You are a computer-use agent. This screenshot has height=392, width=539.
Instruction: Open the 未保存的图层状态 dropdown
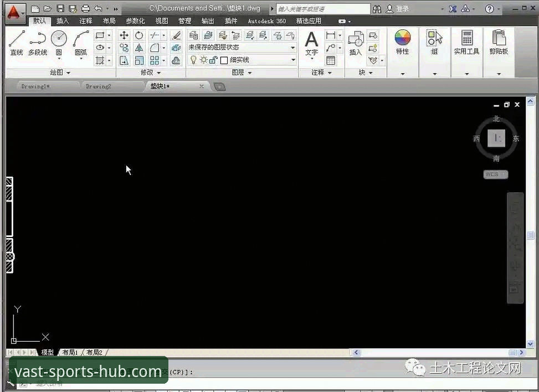coord(242,48)
